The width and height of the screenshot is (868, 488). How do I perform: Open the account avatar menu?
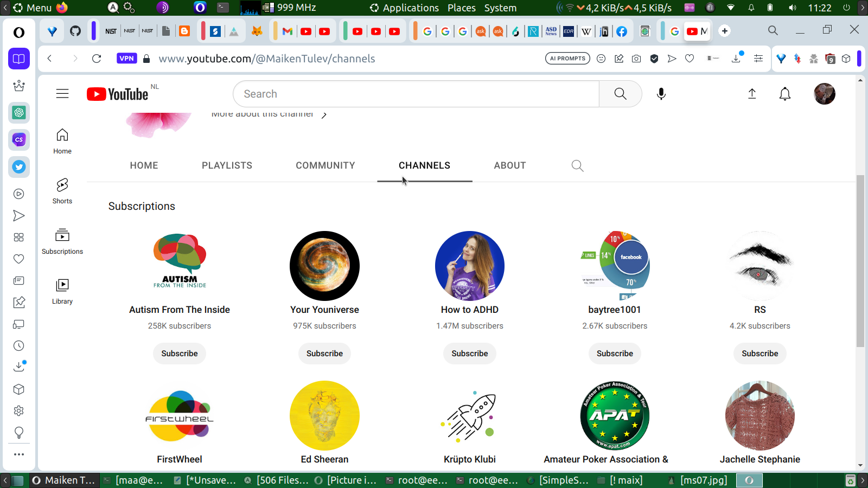(825, 94)
